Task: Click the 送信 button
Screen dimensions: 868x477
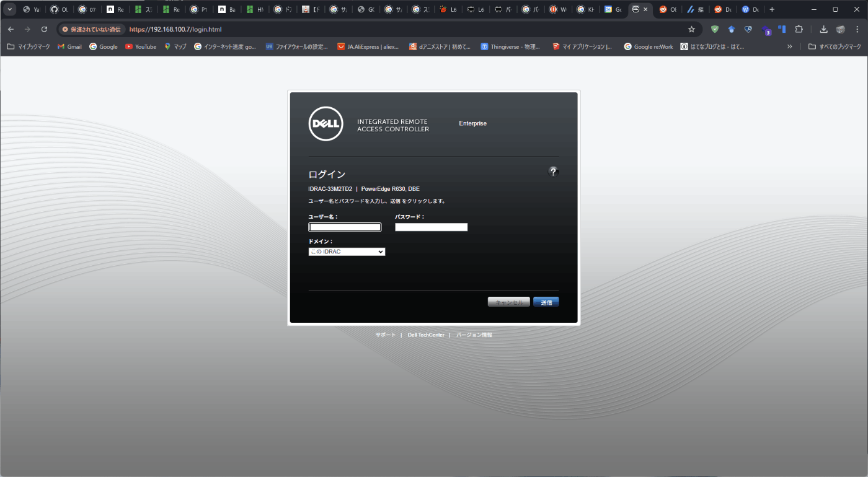Action: click(546, 302)
